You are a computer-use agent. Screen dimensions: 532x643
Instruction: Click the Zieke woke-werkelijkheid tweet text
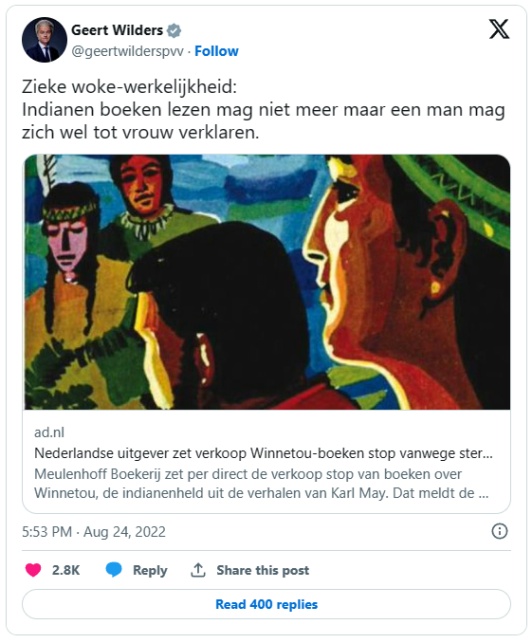(263, 109)
